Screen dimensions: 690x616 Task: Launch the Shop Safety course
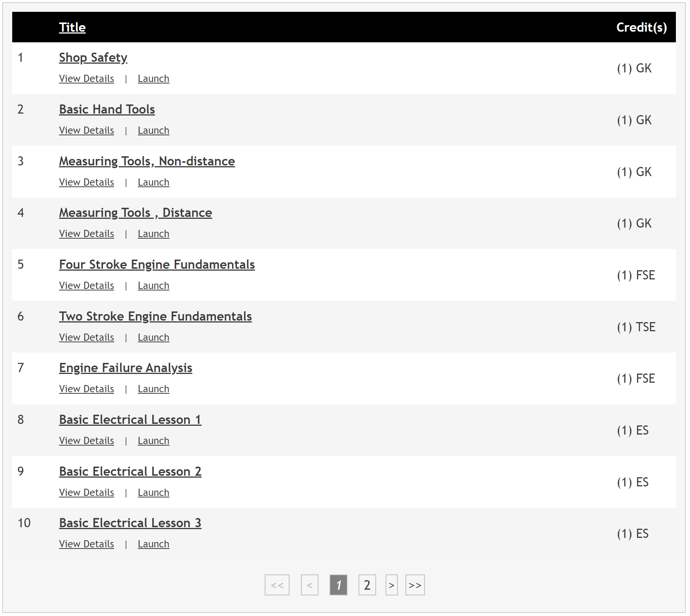(153, 79)
